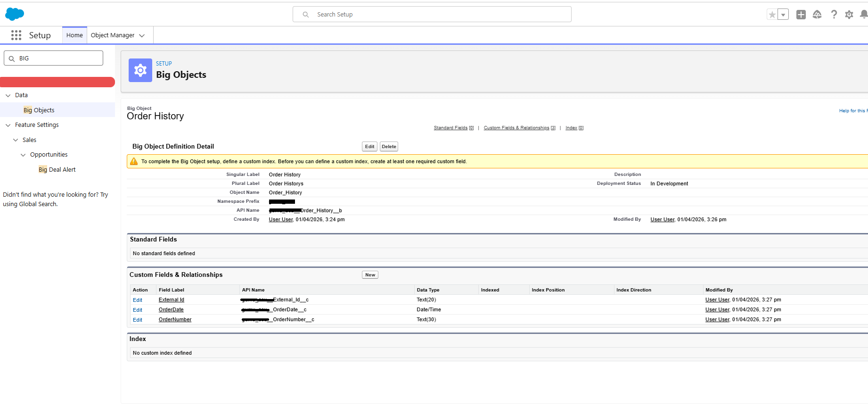Open the notifications bell
Image resolution: width=868 pixels, height=408 pixels.
[863, 15]
